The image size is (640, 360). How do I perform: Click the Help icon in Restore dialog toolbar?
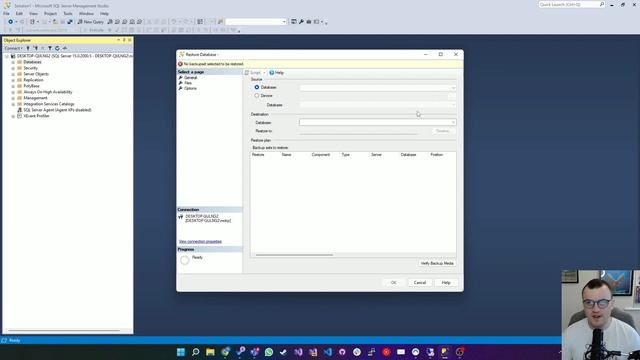coord(271,73)
